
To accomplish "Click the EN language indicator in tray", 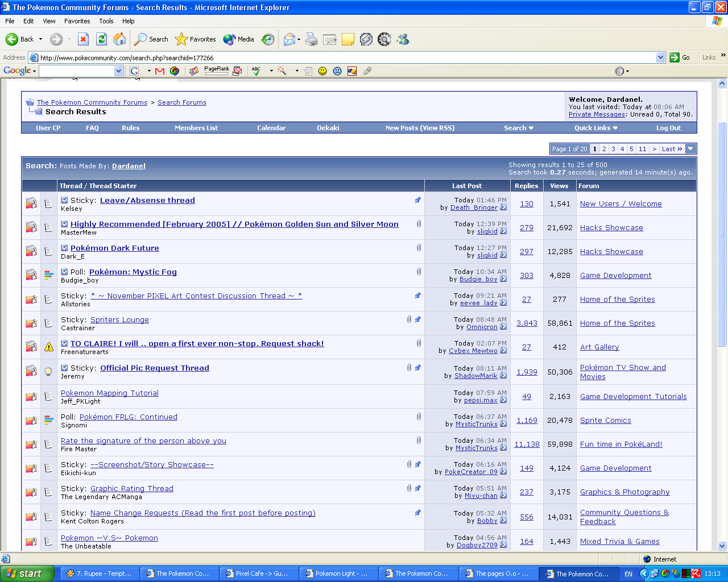I will coord(628,574).
